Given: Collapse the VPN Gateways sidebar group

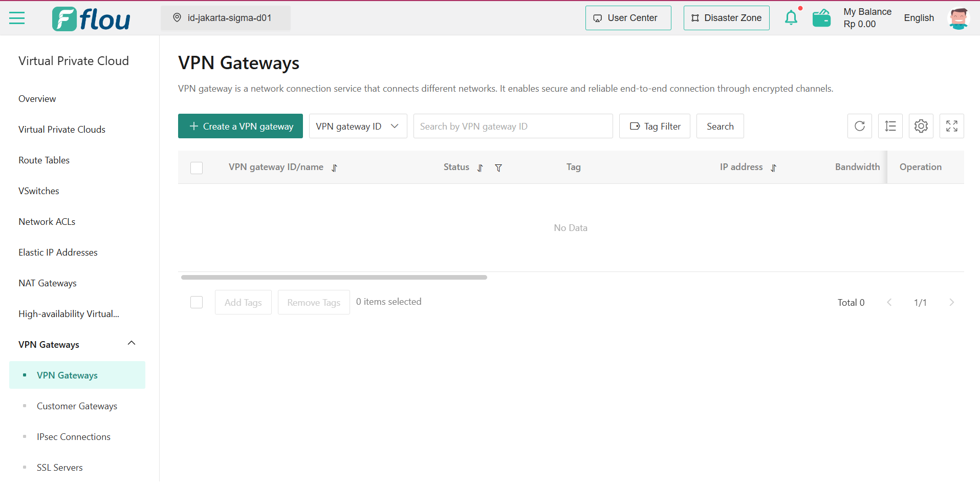Looking at the screenshot, I should point(132,344).
